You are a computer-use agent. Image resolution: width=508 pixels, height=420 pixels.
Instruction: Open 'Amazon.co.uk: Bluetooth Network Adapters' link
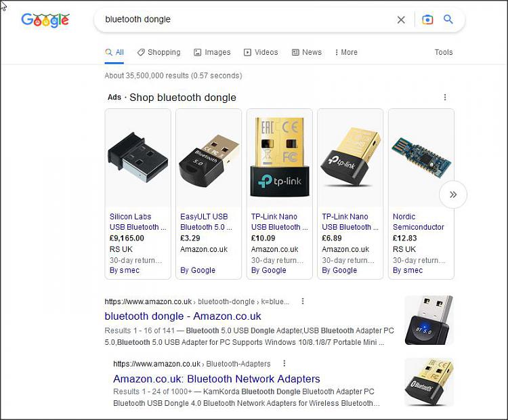point(217,379)
